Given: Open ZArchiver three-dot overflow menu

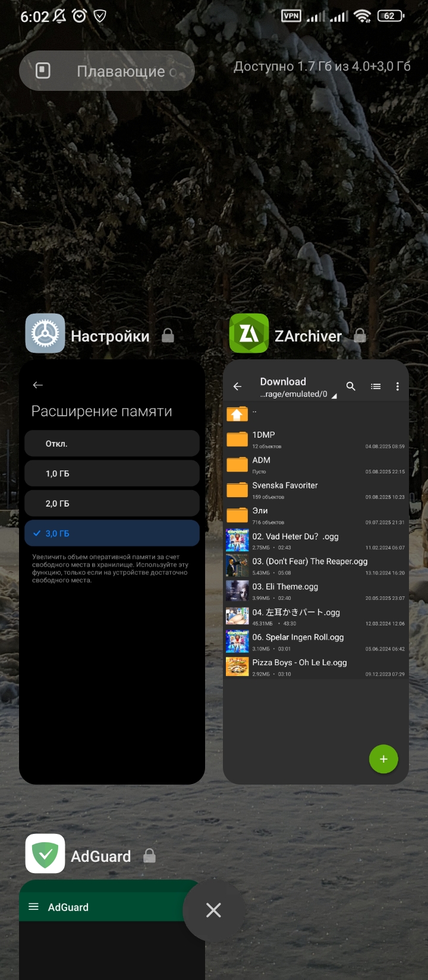Looking at the screenshot, I should pos(397,387).
